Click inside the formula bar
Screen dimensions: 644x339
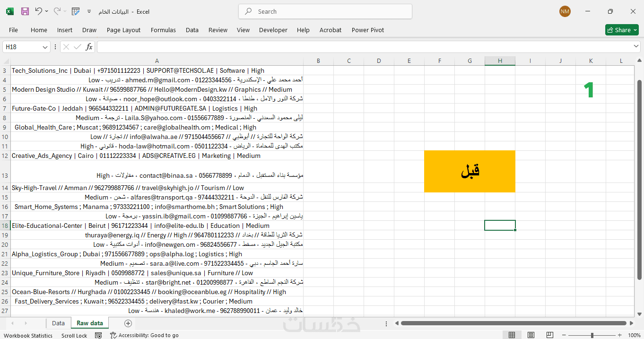[x=364, y=47]
